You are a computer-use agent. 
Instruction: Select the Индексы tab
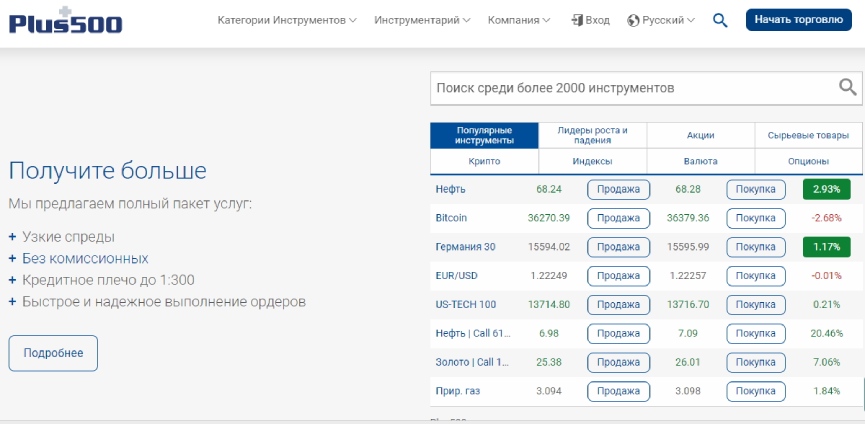pos(592,161)
